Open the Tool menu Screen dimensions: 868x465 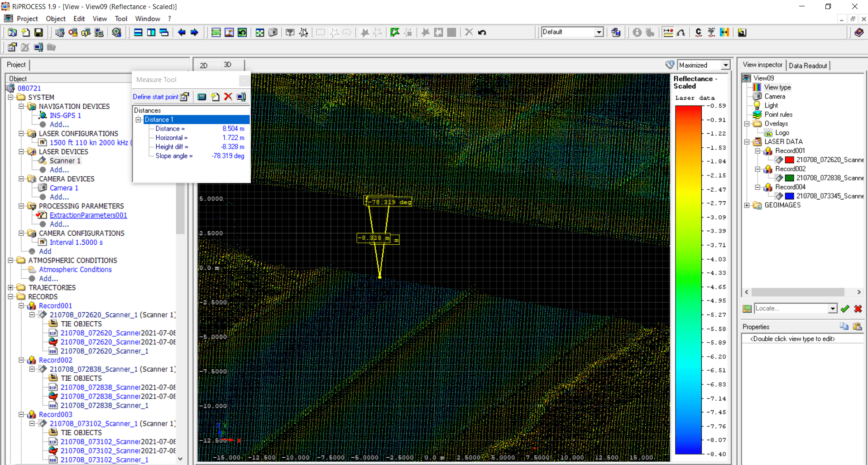[121, 19]
